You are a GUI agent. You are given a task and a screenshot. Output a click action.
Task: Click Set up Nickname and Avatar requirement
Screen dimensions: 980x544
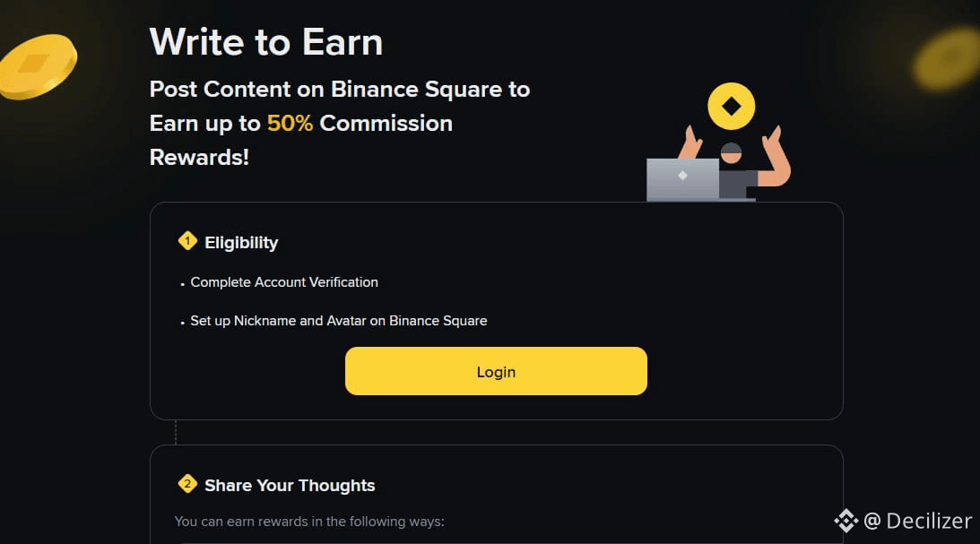coord(339,321)
